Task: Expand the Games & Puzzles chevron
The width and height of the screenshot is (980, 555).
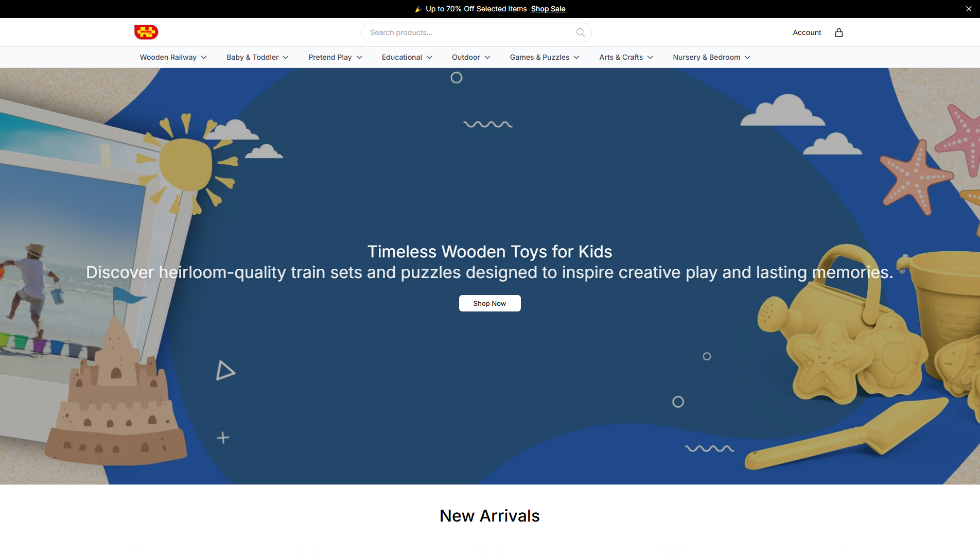Action: coord(576,57)
